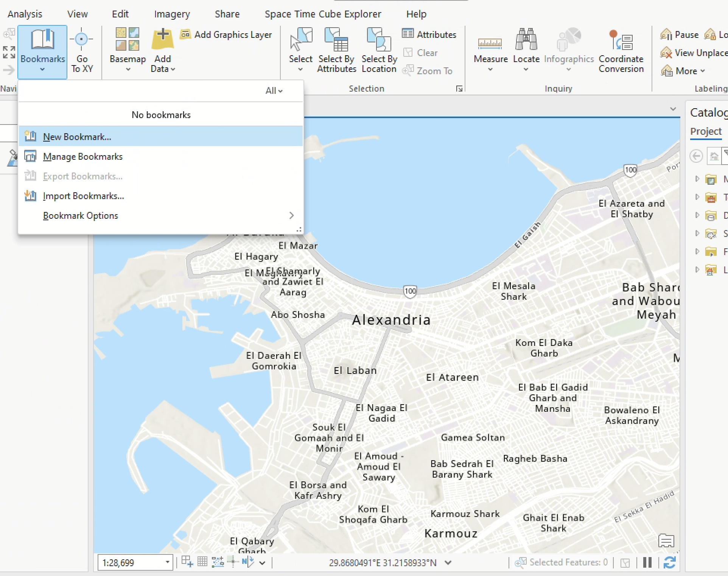Open the map scale dropdown
Image resolution: width=728 pixels, height=576 pixels.
click(167, 562)
